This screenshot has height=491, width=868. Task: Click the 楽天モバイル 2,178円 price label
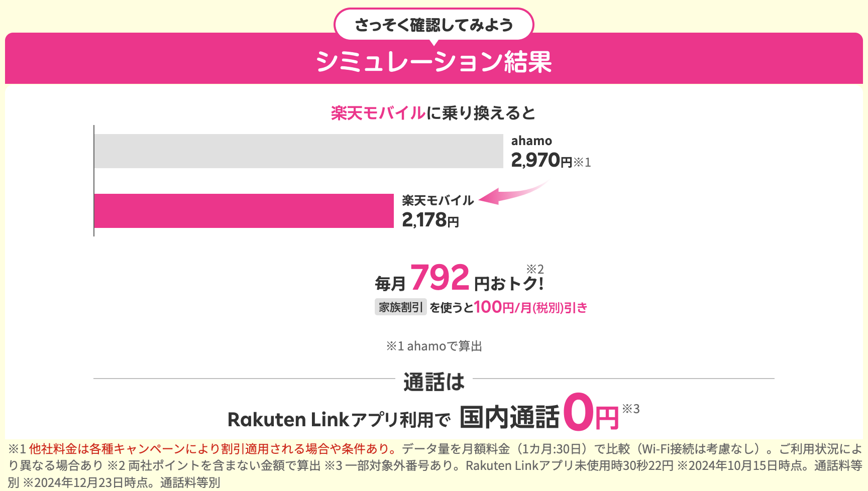click(437, 211)
